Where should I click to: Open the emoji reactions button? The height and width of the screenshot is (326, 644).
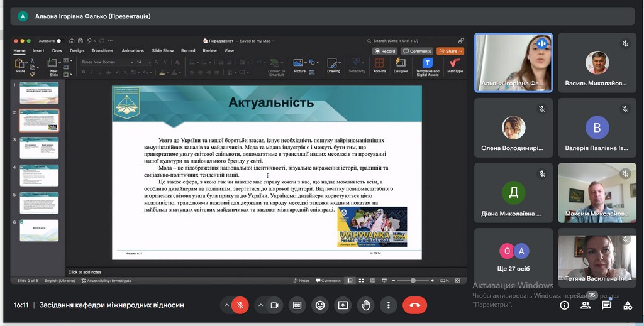point(320,305)
